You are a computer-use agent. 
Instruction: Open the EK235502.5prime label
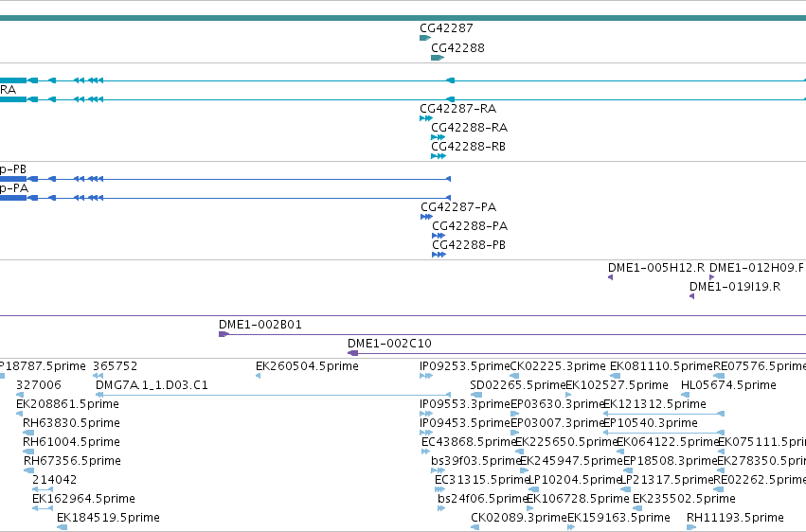684,499
